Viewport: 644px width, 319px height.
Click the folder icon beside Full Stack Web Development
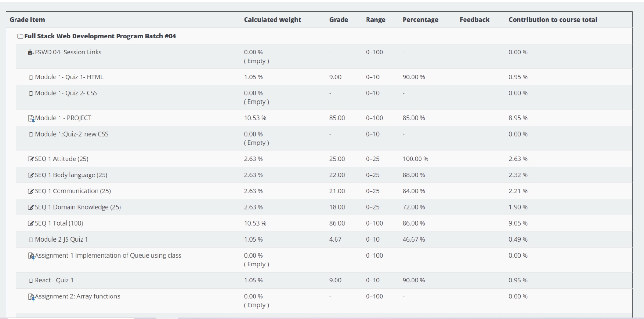coord(20,36)
